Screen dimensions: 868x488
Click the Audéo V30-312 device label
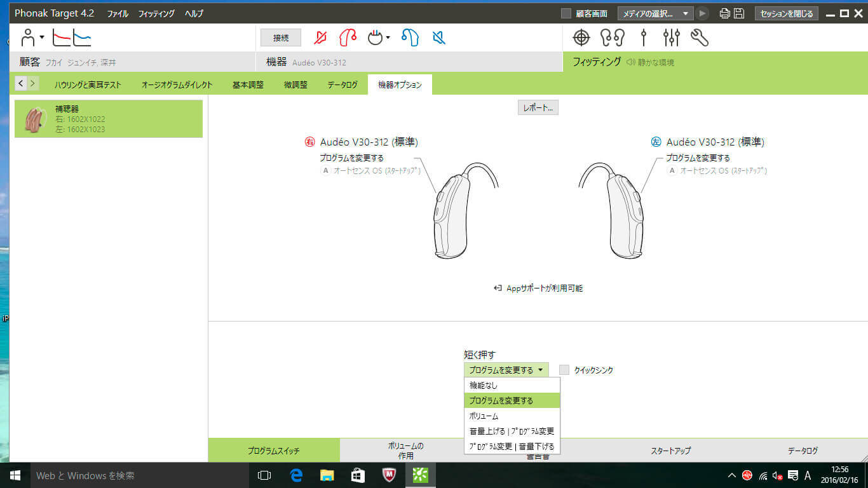click(319, 62)
